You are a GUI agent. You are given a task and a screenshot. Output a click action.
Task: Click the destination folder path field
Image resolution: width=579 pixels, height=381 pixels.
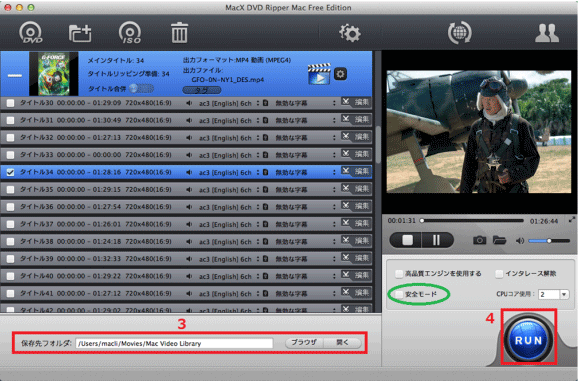point(174,343)
